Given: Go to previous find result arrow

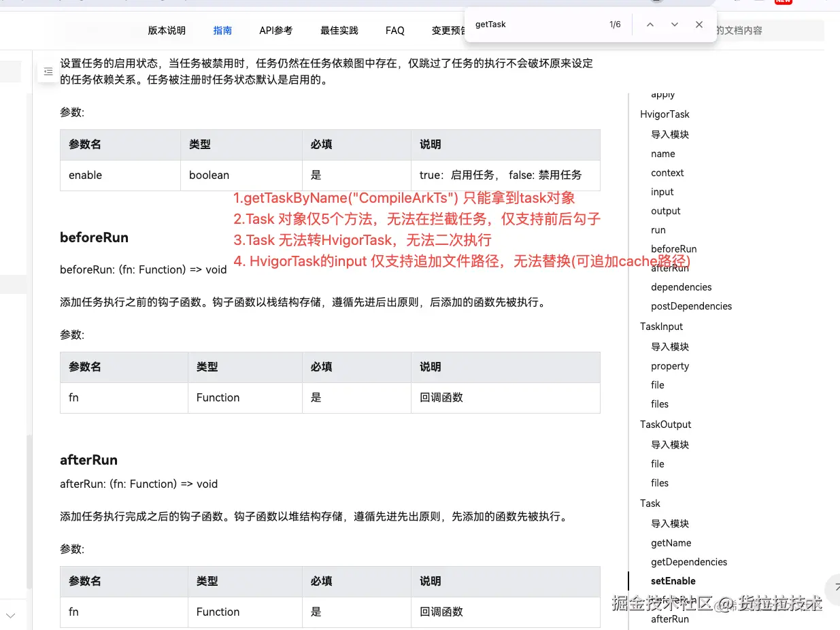Looking at the screenshot, I should (650, 24).
